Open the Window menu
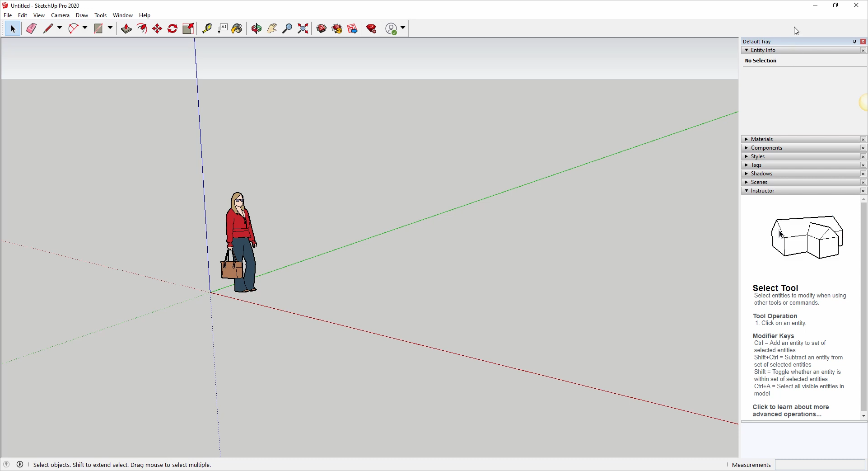 (x=122, y=15)
